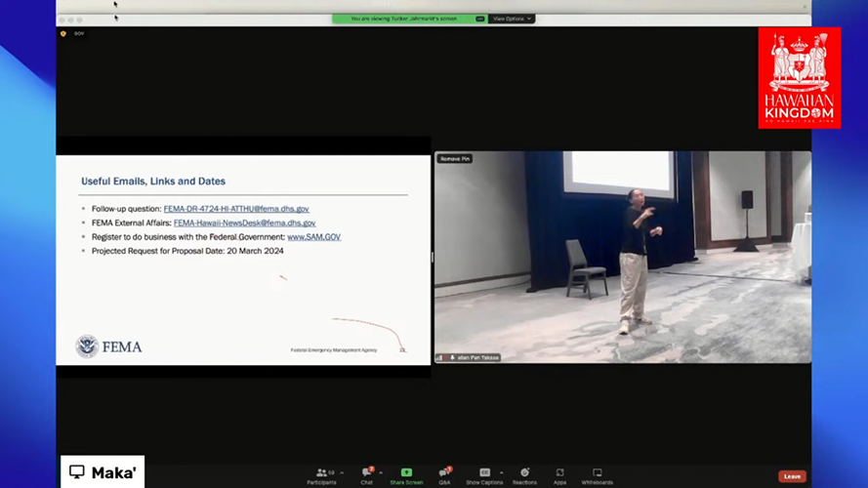This screenshot has width=868, height=488.
Task: Open the FEMA-DR-4724-HI-ATTHU email link
Action: tap(236, 209)
